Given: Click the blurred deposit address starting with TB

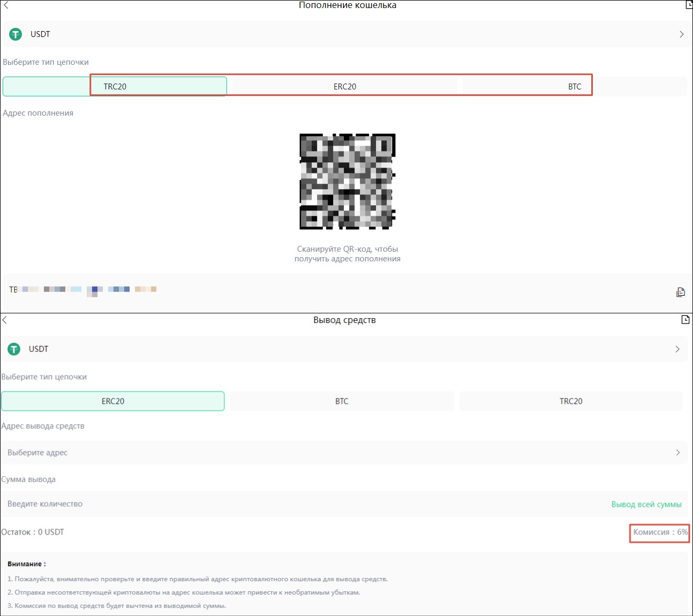Looking at the screenshot, I should tap(83, 290).
